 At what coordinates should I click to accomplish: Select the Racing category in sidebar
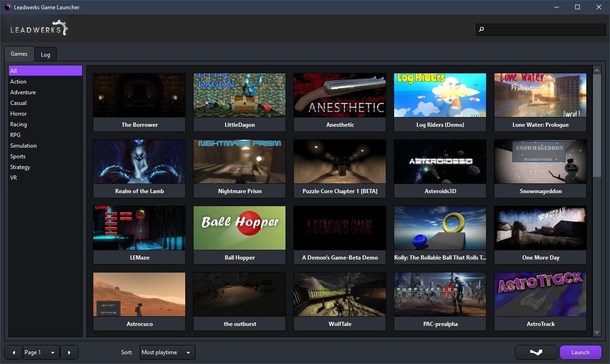point(19,124)
